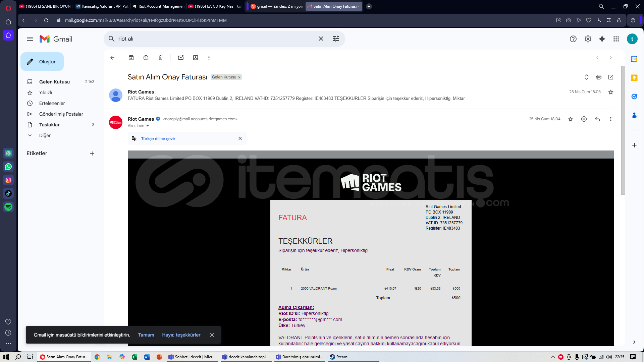Click the email page vertical scrollbar
This screenshot has width=644, height=362.
(x=623, y=130)
